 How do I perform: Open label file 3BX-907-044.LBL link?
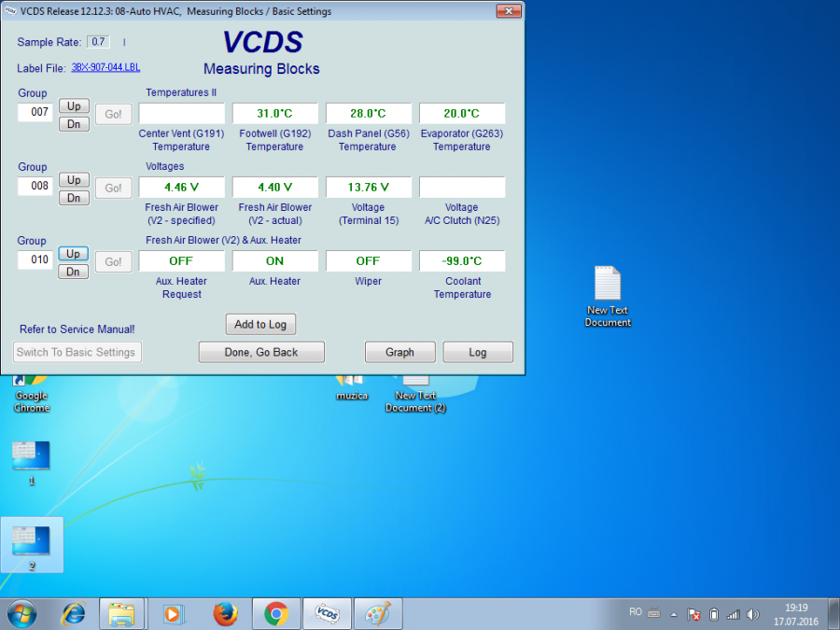click(x=105, y=68)
